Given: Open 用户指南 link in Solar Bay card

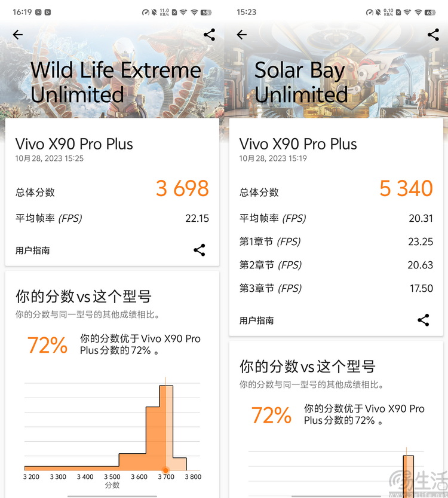Looking at the screenshot, I should [x=257, y=320].
